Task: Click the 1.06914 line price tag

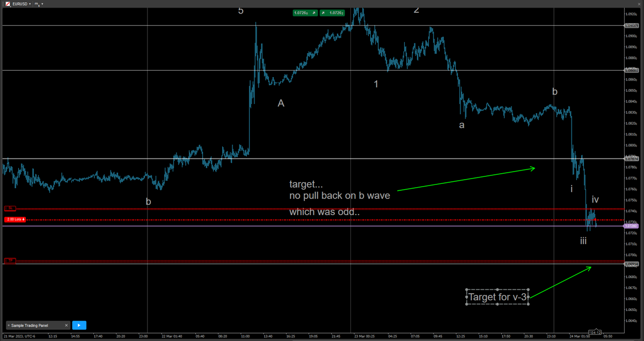Action: coord(631,264)
